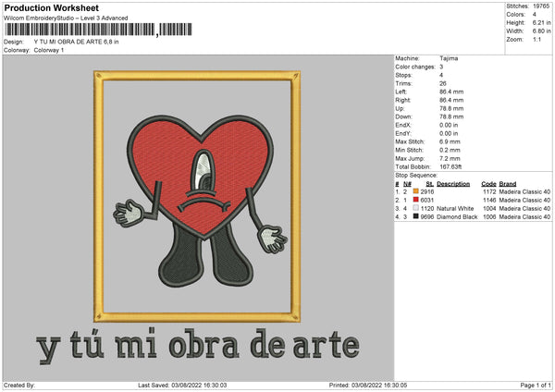The height and width of the screenshot is (392, 555).
Task: Click the 'Created By:' footer label
Action: (x=19, y=385)
